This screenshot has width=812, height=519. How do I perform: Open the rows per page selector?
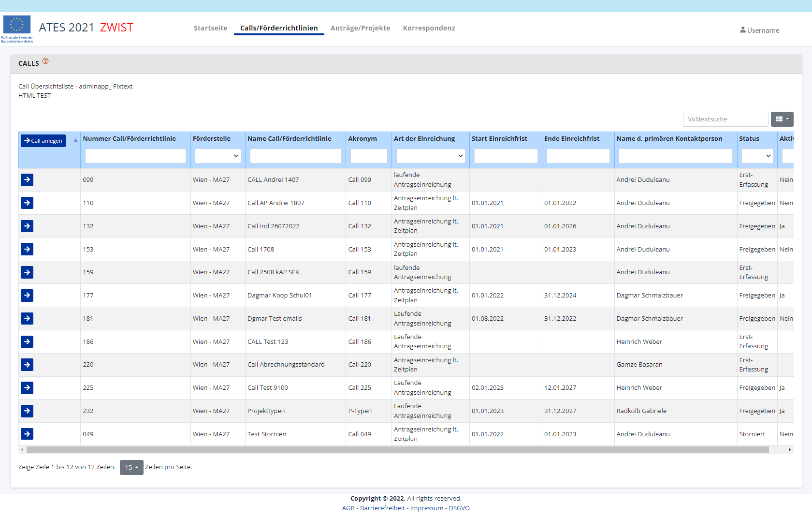point(131,467)
